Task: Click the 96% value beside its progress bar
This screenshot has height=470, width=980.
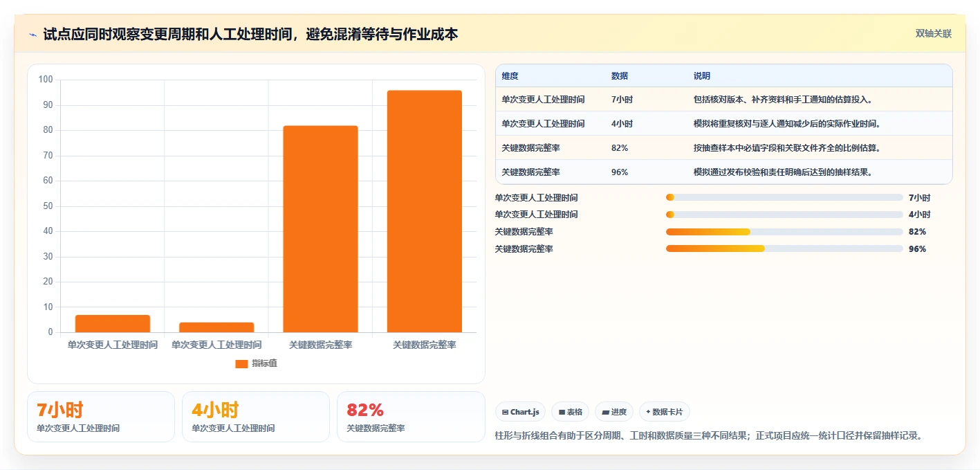Action: [x=917, y=249]
